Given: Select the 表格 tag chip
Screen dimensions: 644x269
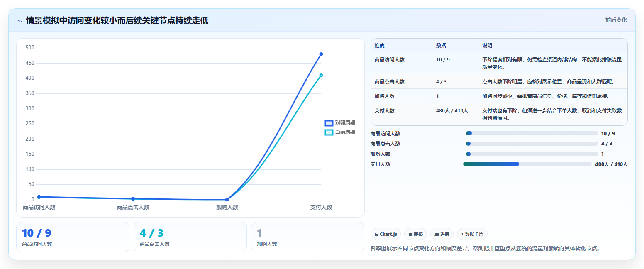Looking at the screenshot, I should [x=415, y=234].
